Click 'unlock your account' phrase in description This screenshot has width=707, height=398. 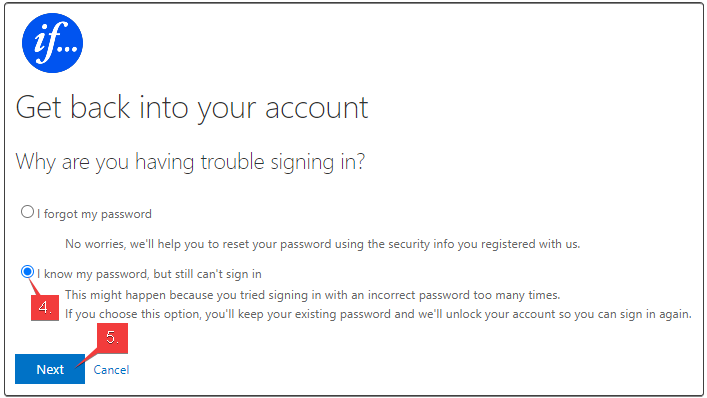[x=501, y=314]
